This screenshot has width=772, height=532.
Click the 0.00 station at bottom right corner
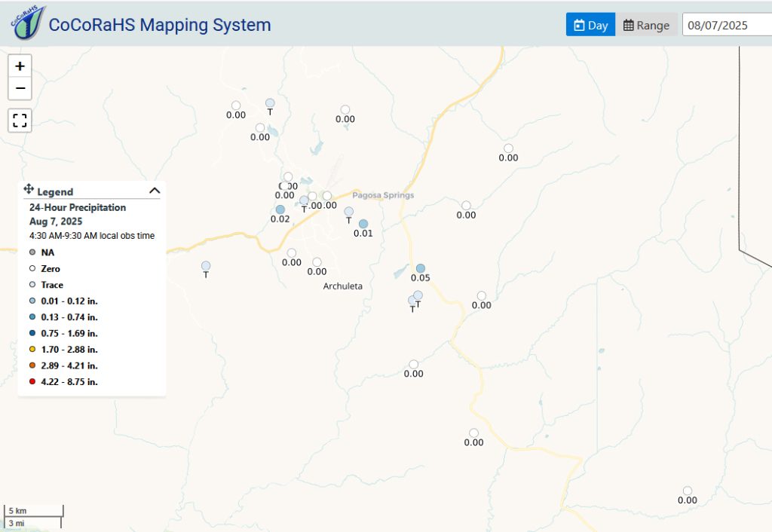click(x=688, y=491)
